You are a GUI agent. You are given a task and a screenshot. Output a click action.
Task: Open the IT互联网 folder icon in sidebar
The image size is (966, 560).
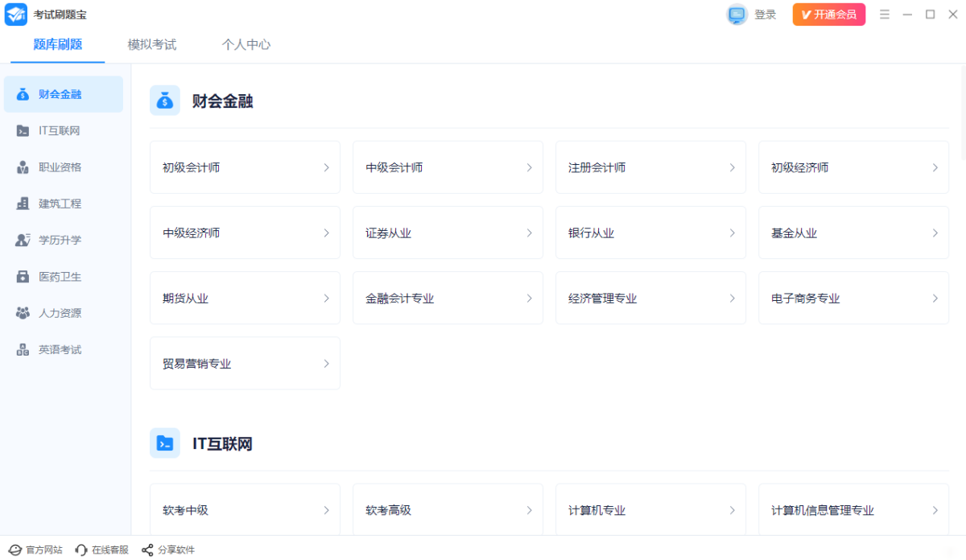click(23, 131)
